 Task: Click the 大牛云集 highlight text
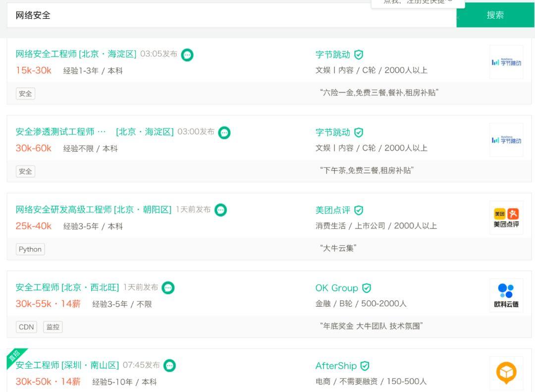coord(338,249)
